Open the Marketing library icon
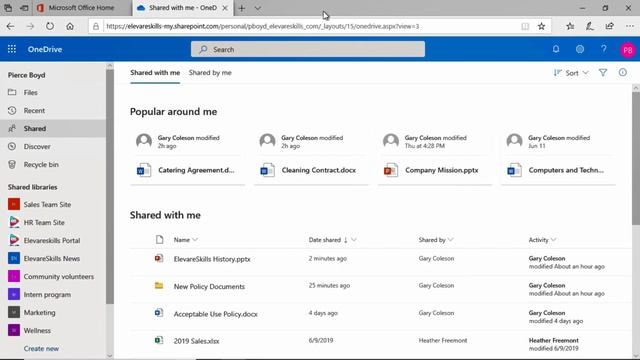 (x=14, y=312)
